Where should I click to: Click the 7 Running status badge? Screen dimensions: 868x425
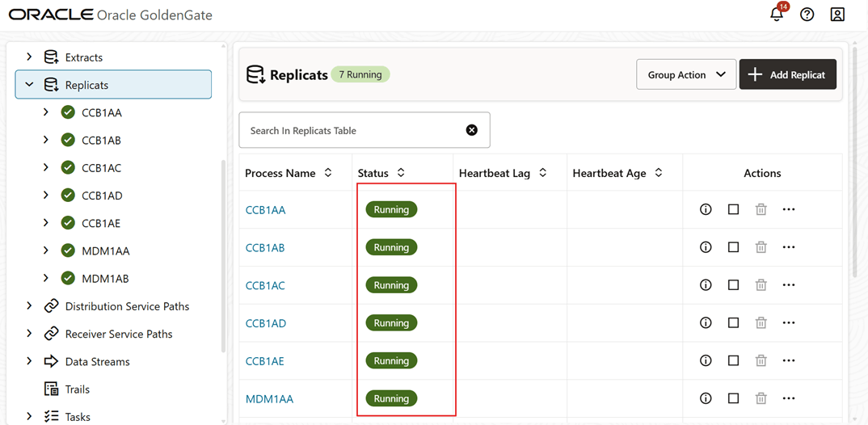[360, 74]
